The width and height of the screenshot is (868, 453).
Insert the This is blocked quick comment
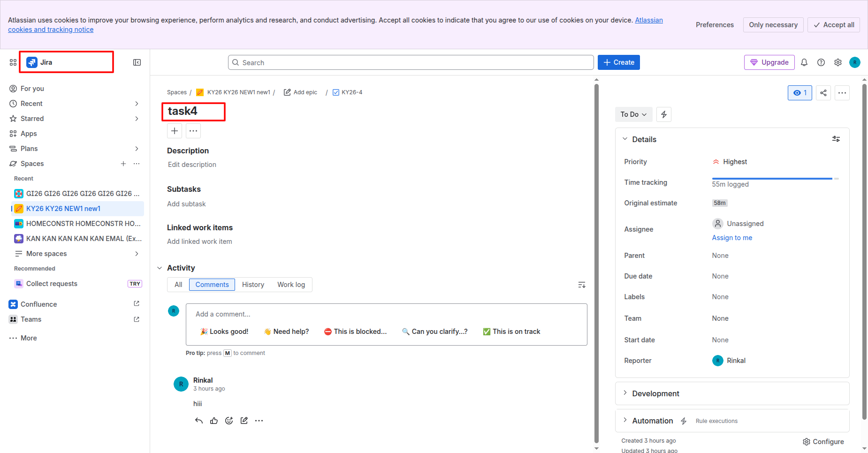click(x=355, y=332)
